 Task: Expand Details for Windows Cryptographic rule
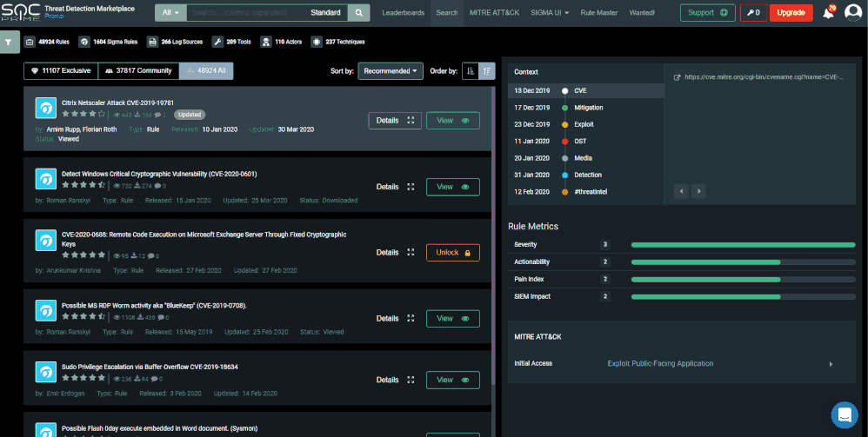pos(395,187)
